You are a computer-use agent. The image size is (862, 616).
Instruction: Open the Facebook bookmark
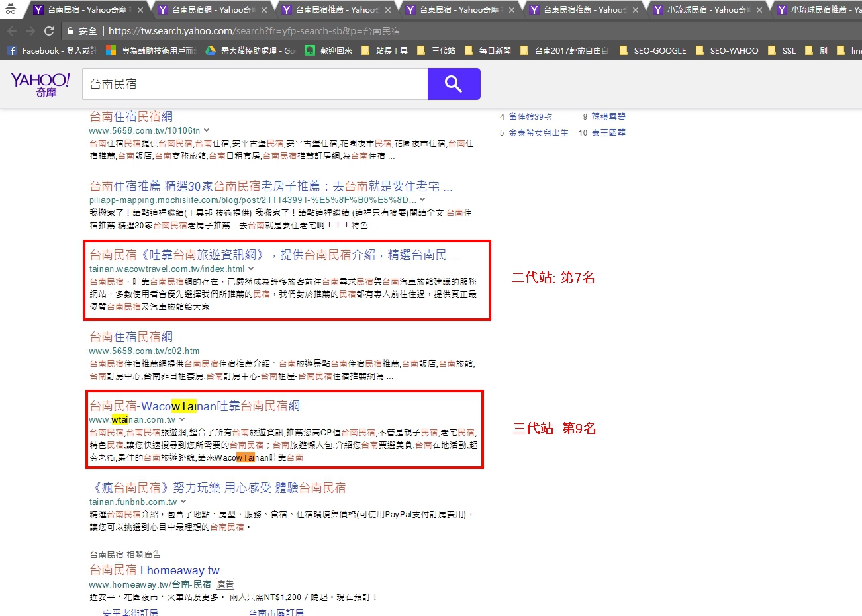[x=52, y=50]
